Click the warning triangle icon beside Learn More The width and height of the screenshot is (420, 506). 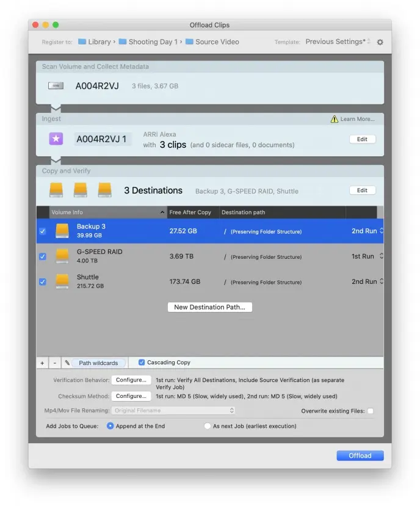point(334,119)
